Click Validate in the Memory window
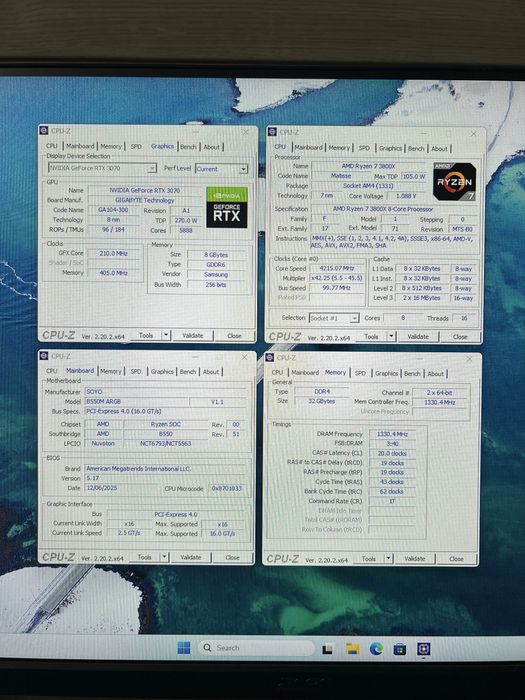Viewport: 525px width, 700px height. [x=415, y=558]
